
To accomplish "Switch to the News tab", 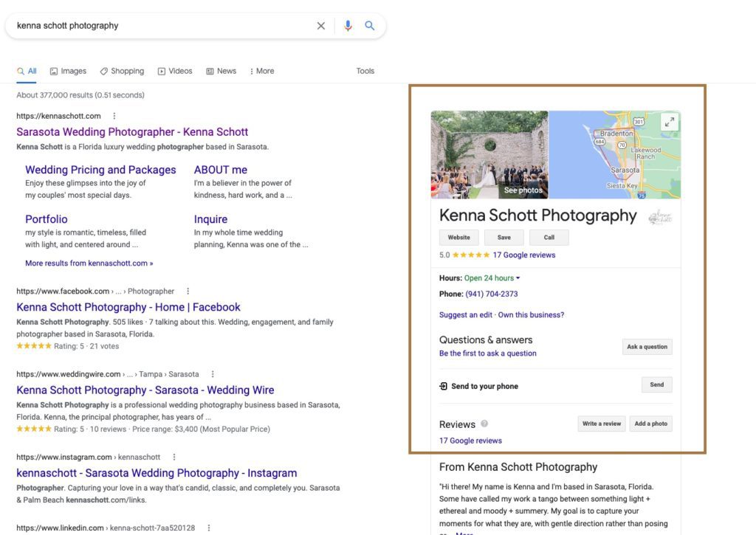I will coord(221,71).
